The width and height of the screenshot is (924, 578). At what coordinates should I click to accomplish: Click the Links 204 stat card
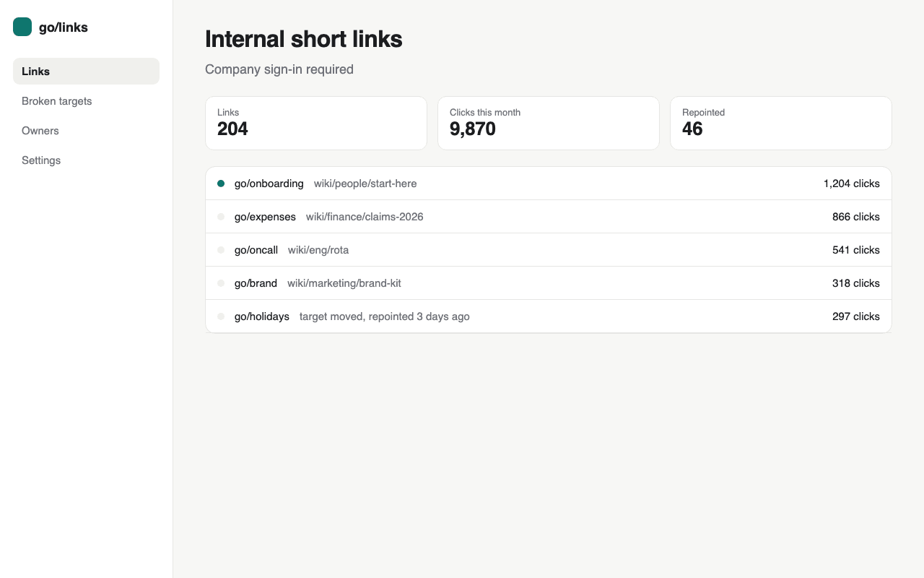click(316, 123)
